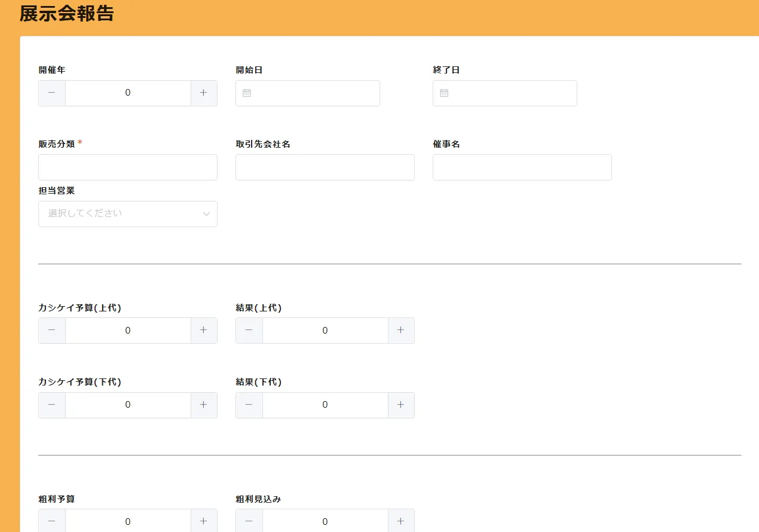Viewport: 759px width, 532px height.
Task: Increase 開催年 with the plus button
Action: click(x=204, y=93)
